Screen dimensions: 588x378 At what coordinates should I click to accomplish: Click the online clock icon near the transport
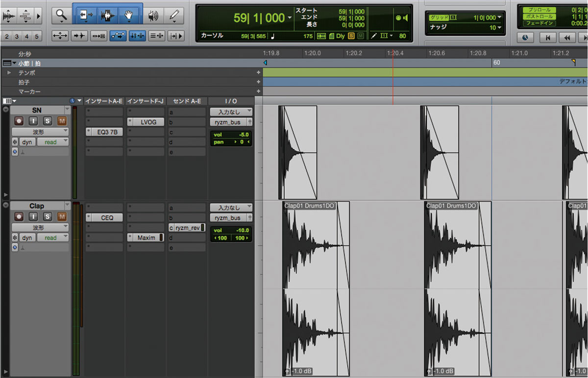525,37
